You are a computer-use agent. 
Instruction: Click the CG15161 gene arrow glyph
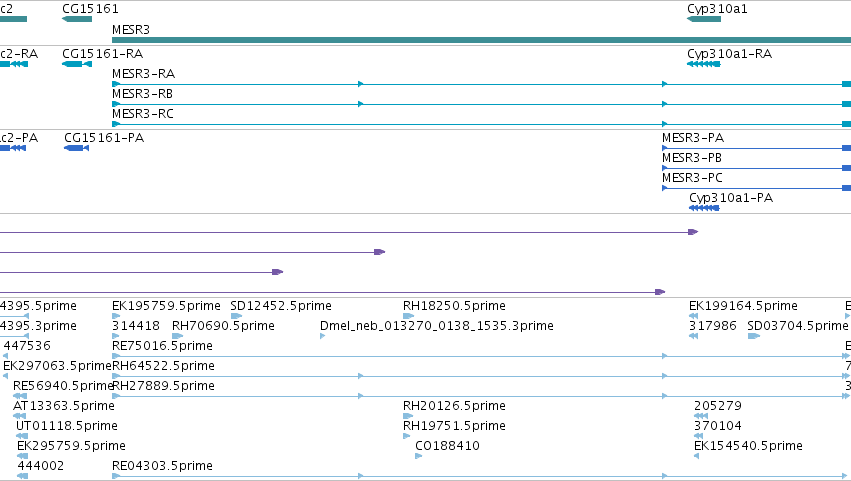[x=77, y=20]
